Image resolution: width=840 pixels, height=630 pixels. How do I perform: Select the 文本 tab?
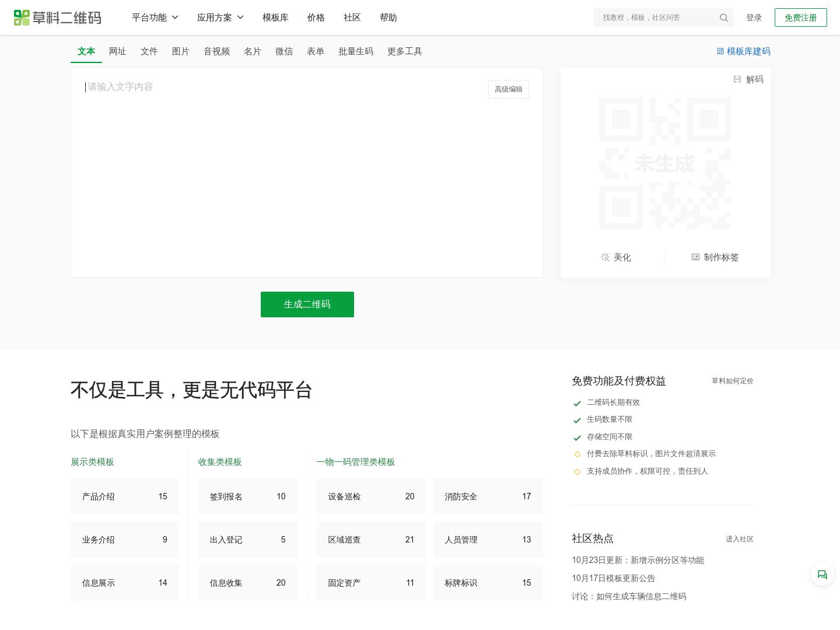[86, 51]
